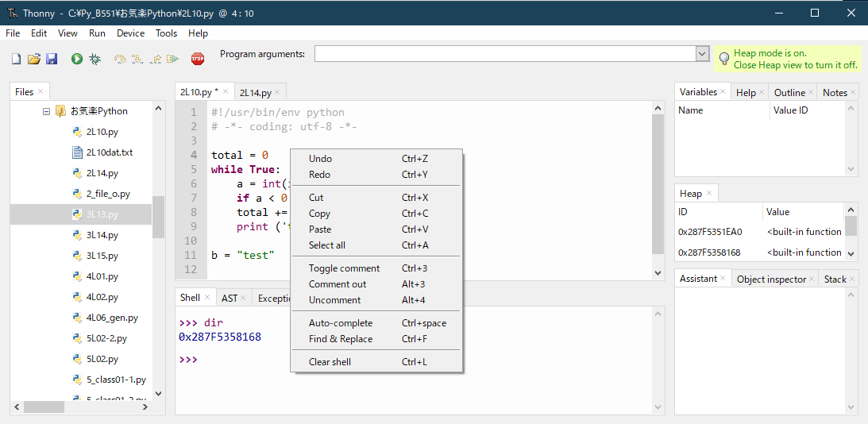The height and width of the screenshot is (424, 868).
Task: Switch to the Object inspector tab
Action: [x=770, y=279]
